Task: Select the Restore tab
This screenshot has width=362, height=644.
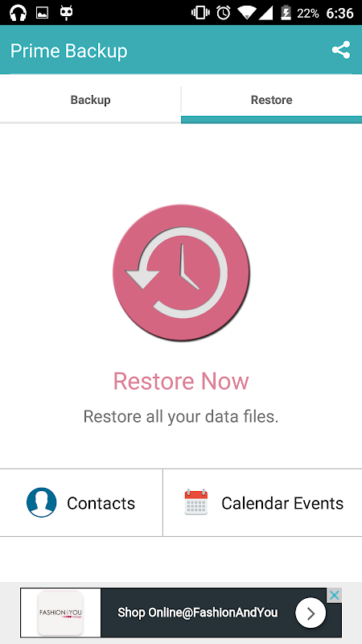Action: coord(271,99)
